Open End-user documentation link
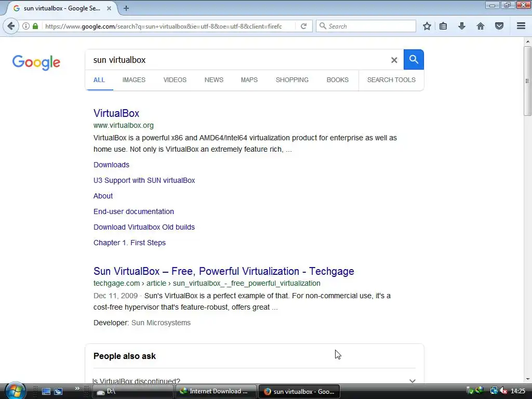The image size is (532, 399). (x=134, y=212)
